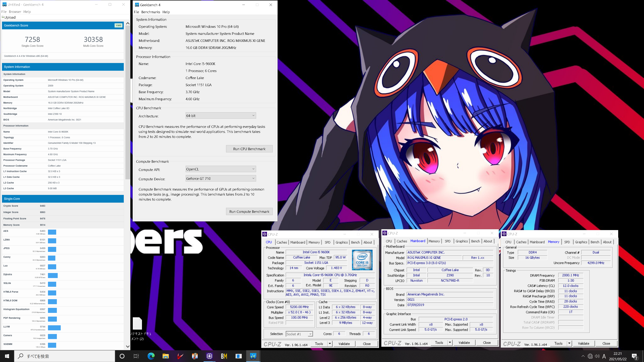Open the Compute Device GeForce GT 710 dropdown
644x362 pixels.
tap(221, 178)
